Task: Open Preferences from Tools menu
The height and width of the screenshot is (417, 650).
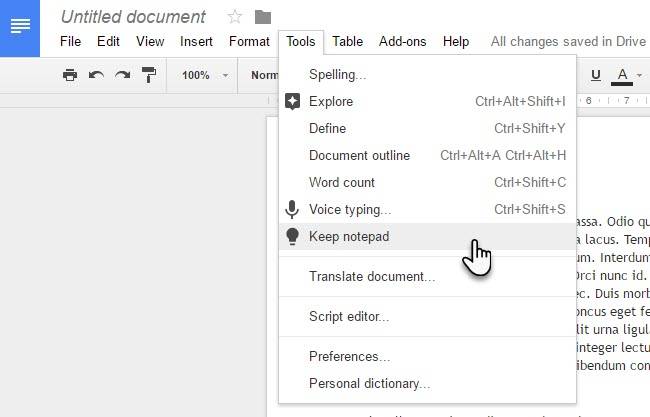Action: (x=427, y=356)
